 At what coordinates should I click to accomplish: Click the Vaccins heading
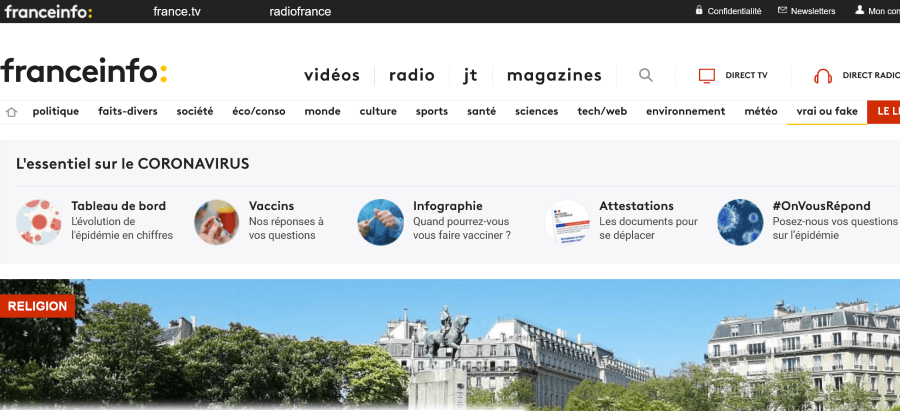(271, 206)
